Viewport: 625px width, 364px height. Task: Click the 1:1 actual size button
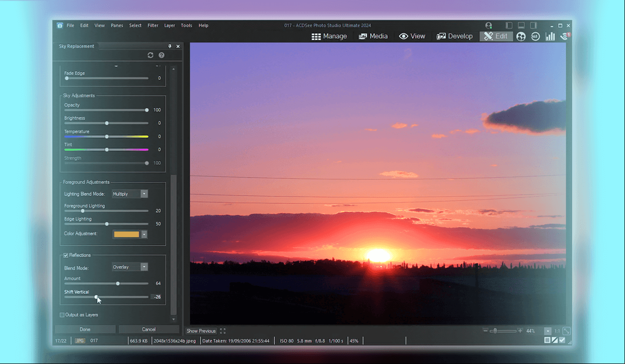coord(557,331)
